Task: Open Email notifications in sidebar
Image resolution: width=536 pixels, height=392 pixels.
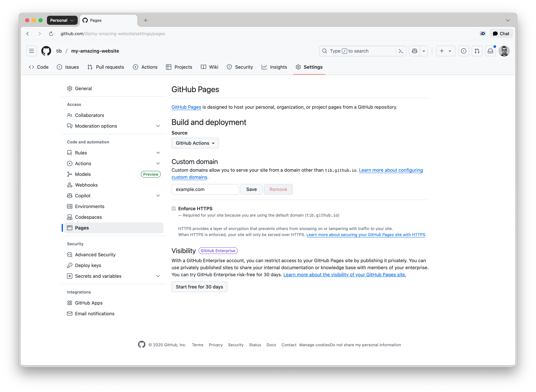Action: [x=114, y=314]
